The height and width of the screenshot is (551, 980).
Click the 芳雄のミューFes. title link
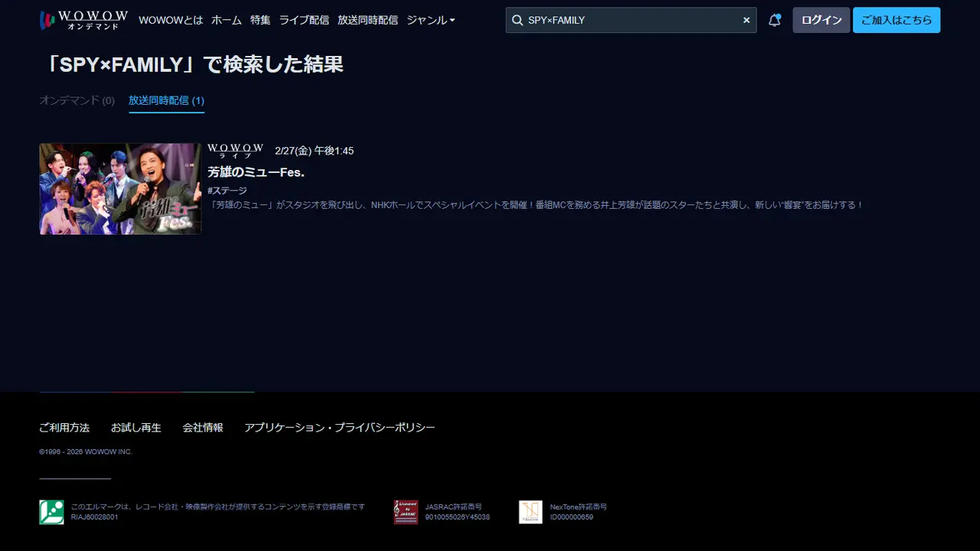tap(256, 172)
